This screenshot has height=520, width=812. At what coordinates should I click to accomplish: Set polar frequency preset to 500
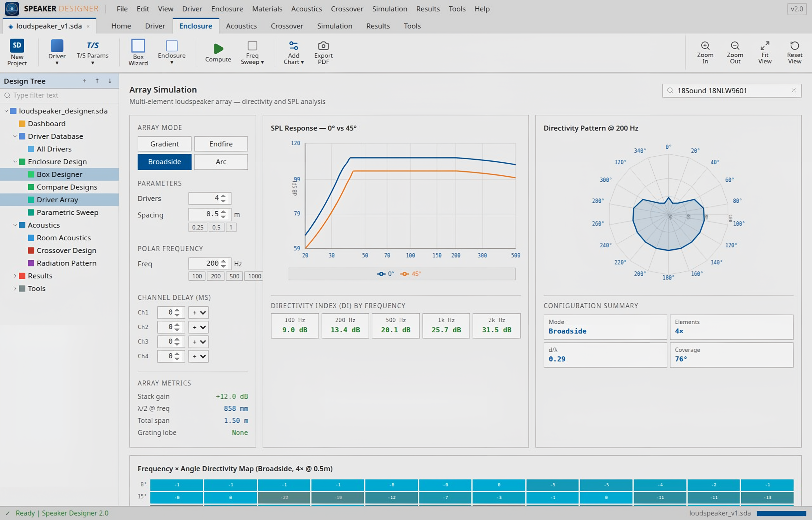(234, 276)
